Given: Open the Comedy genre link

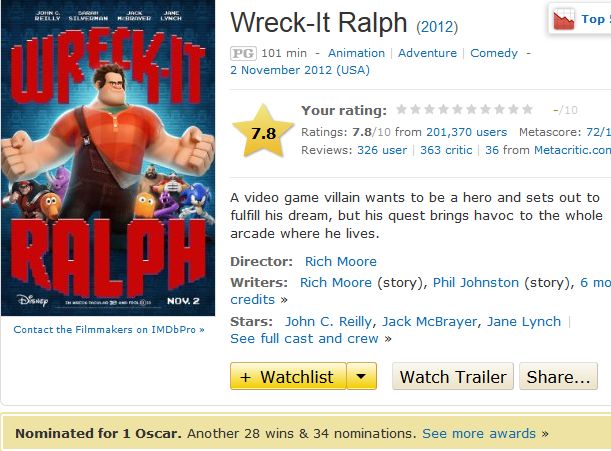Looking at the screenshot, I should coord(494,53).
